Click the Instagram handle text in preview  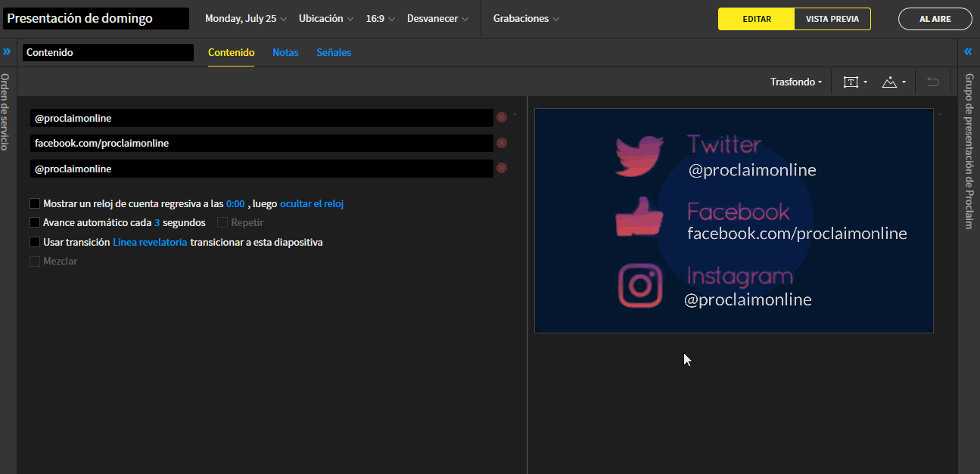tap(748, 300)
